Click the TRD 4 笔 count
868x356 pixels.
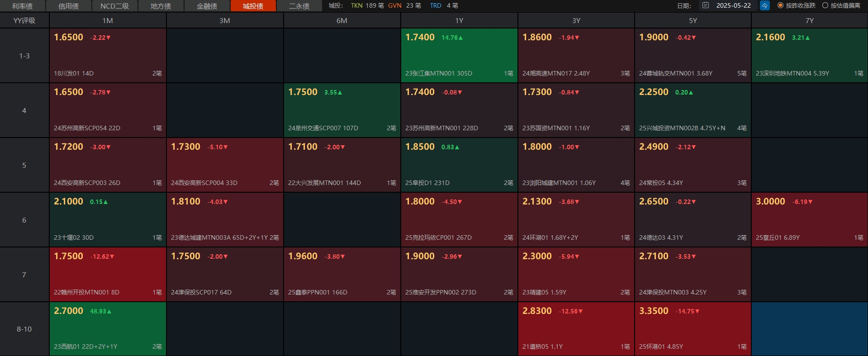444,5
